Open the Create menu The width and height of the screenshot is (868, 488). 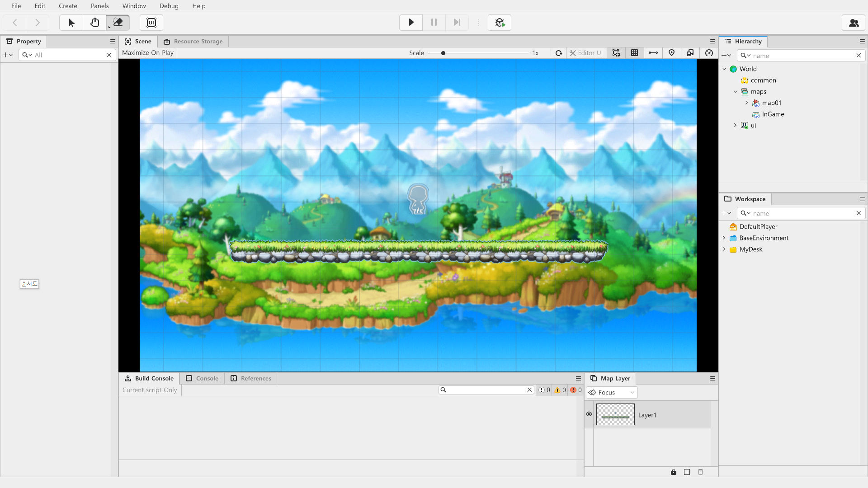coord(68,6)
